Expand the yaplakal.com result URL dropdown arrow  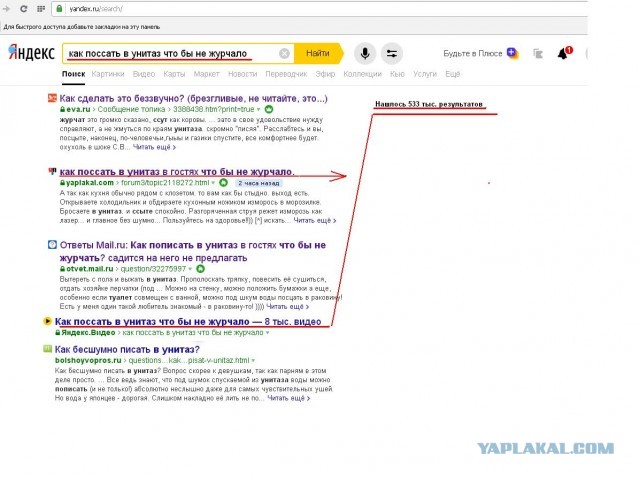coord(213,182)
